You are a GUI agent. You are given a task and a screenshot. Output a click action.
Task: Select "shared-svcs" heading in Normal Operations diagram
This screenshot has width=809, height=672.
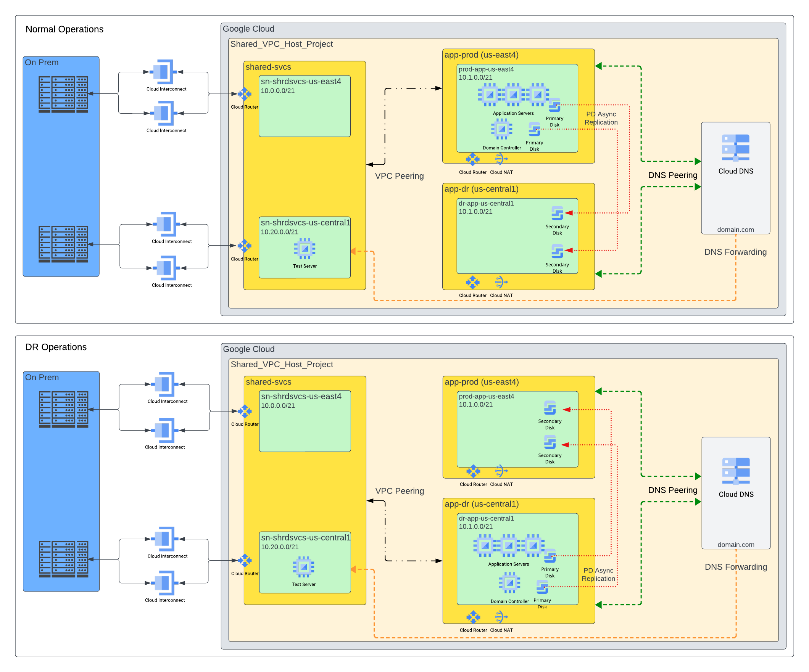(x=268, y=67)
